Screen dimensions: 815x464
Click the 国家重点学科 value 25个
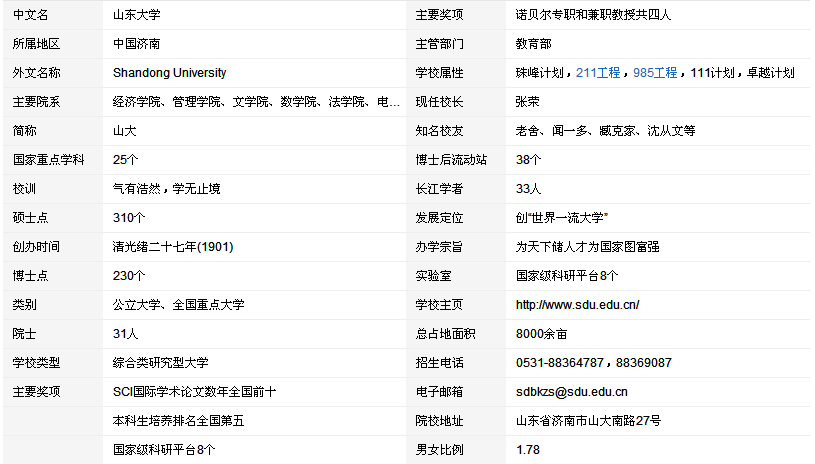[125, 160]
